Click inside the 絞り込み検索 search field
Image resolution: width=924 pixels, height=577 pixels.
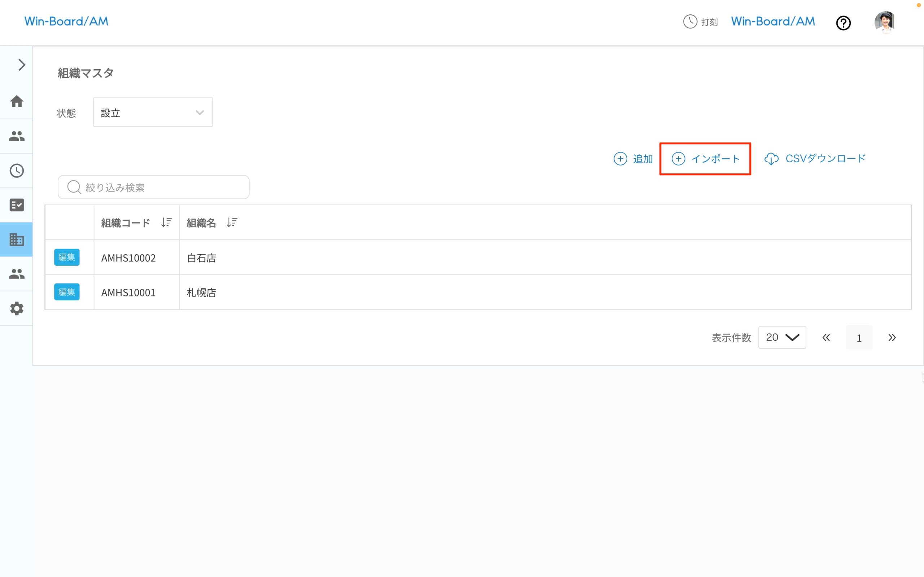(153, 187)
